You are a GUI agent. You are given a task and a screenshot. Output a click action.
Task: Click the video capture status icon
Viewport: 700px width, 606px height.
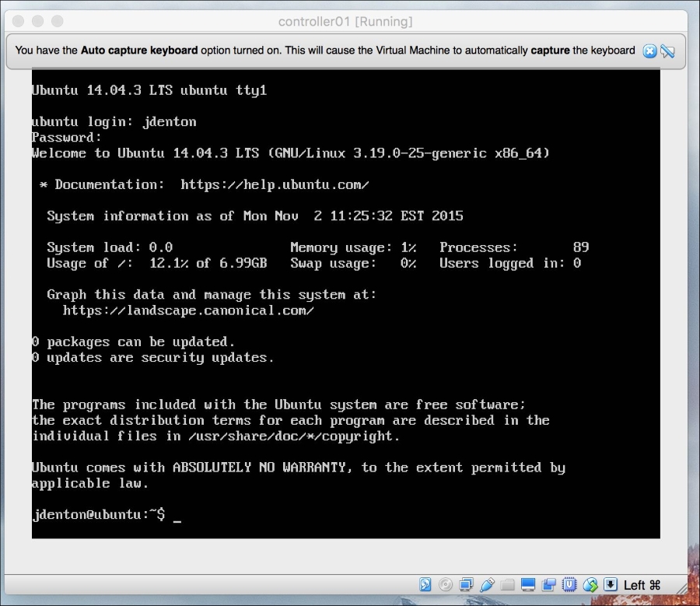pos(548,584)
